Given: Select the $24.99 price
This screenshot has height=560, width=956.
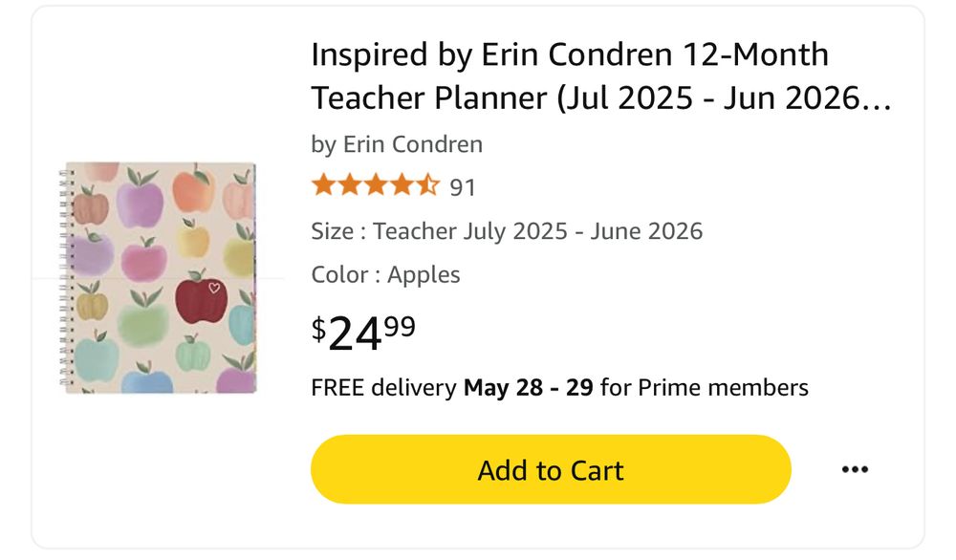Looking at the screenshot, I should (363, 332).
